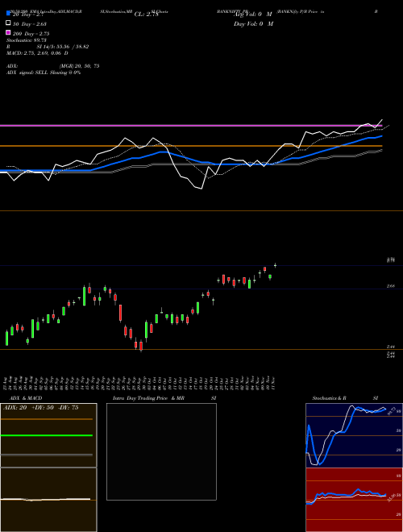The width and height of the screenshot is (403, 532).
Task: Click the 'ADX signal: SELL' text
Action: coord(27,73)
